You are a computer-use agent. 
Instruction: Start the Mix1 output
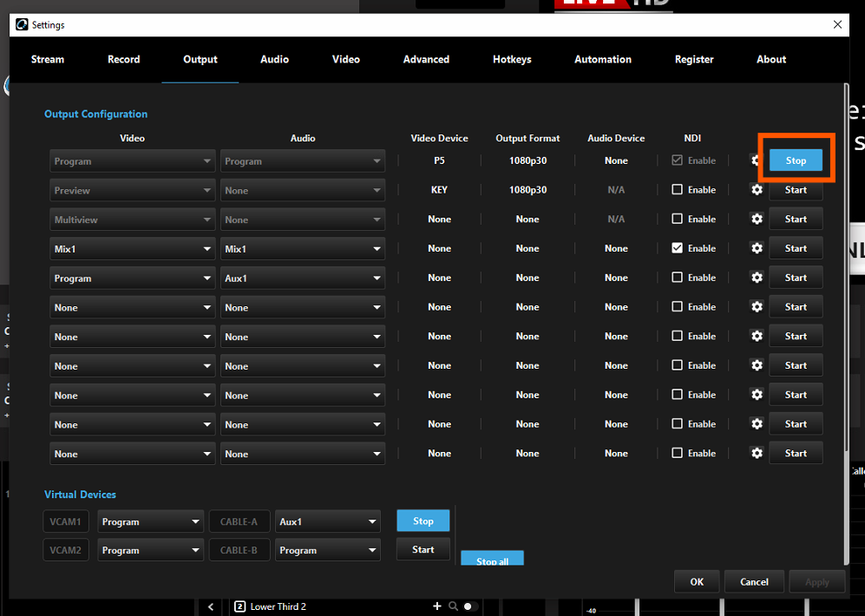coord(796,248)
